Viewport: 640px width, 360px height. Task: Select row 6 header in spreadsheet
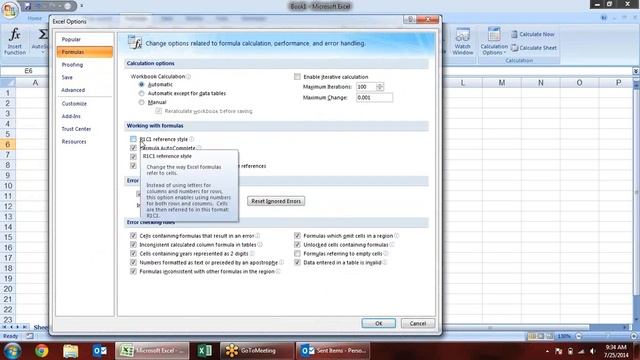pyautogui.click(x=7, y=144)
